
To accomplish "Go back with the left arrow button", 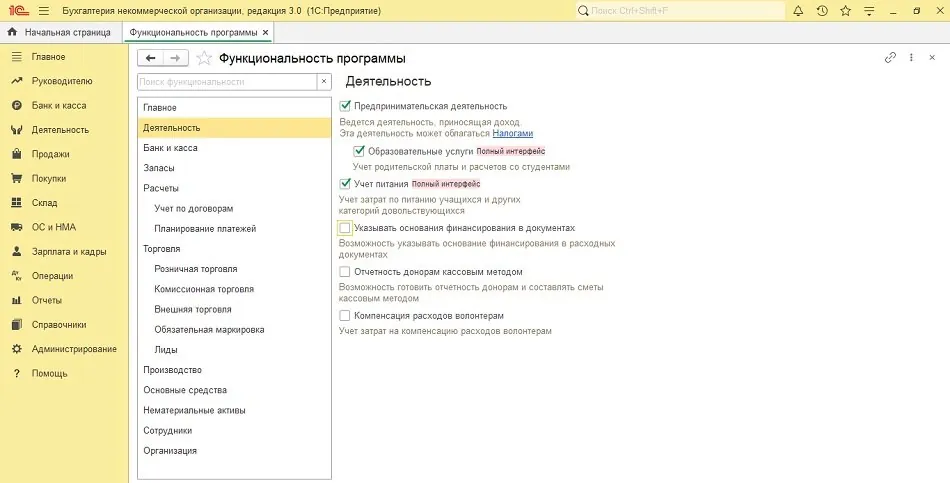I will [150, 58].
